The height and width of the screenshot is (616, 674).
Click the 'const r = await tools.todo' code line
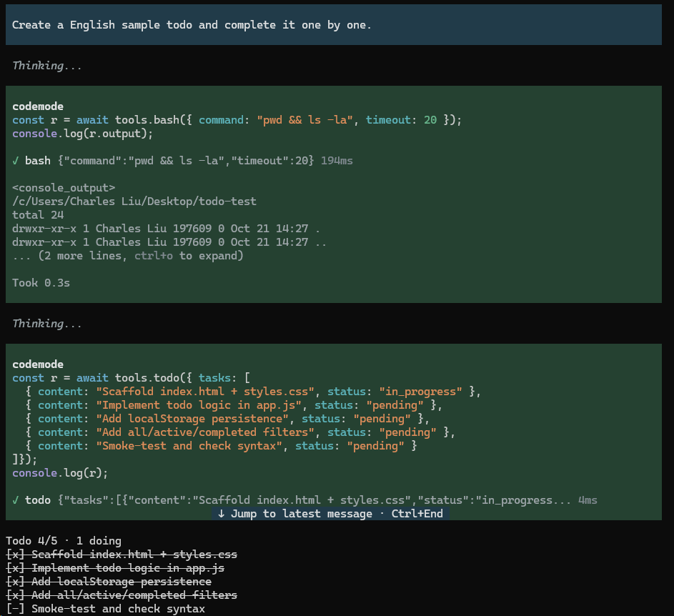pos(131,378)
